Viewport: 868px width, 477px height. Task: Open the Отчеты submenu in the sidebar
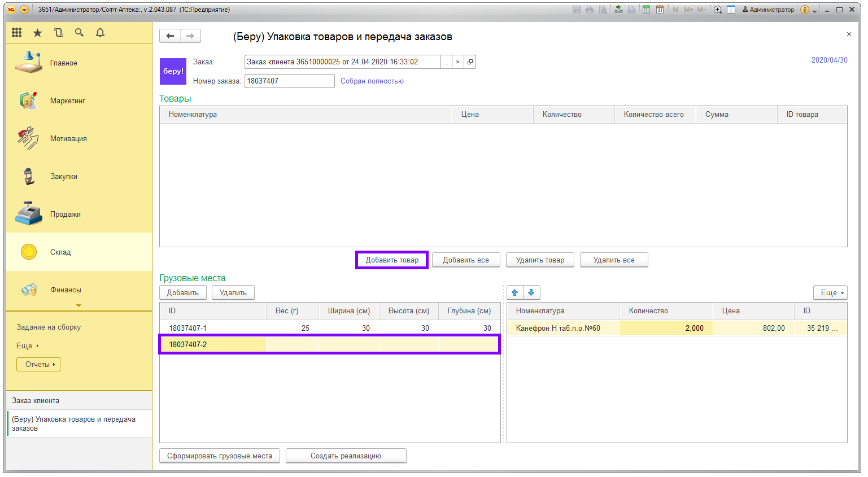click(x=38, y=365)
